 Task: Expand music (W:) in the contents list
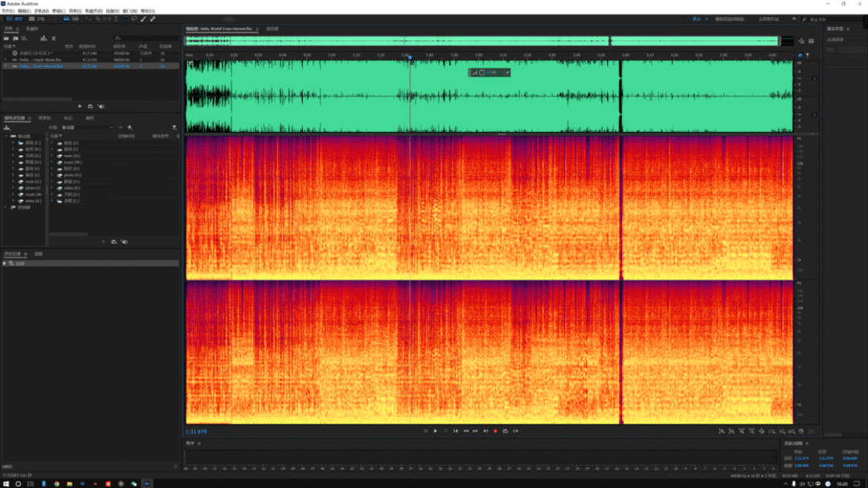pyautogui.click(x=52, y=162)
